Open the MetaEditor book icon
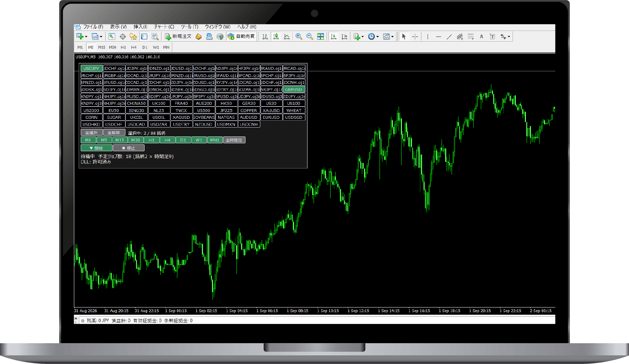 click(199, 36)
